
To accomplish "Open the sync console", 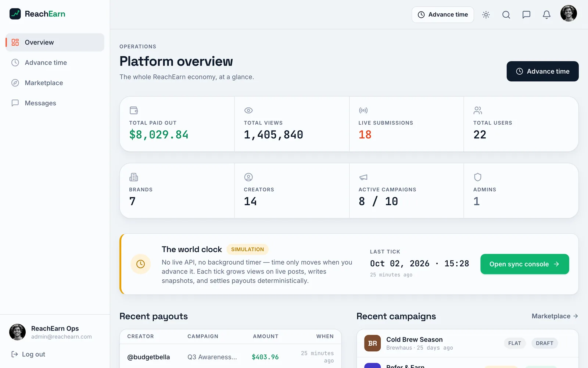I will tap(524, 264).
